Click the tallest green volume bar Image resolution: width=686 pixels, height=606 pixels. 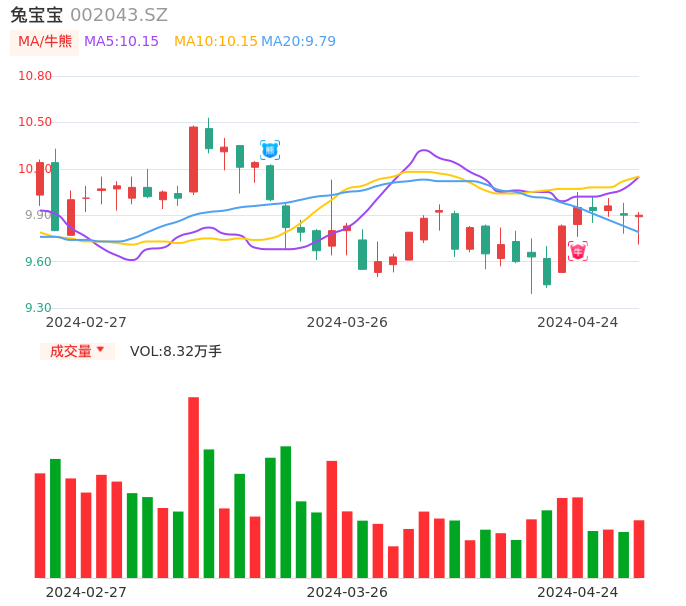286,511
